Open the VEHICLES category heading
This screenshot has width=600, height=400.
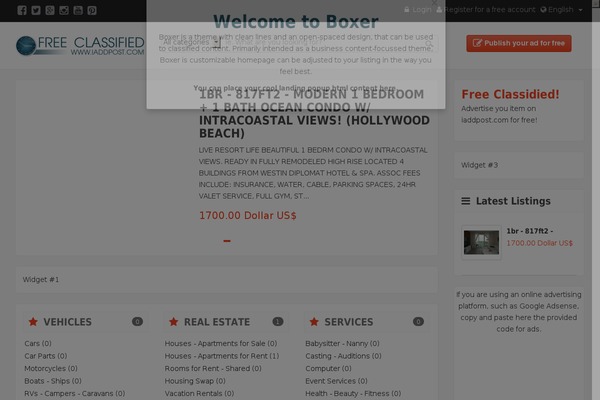(x=67, y=322)
